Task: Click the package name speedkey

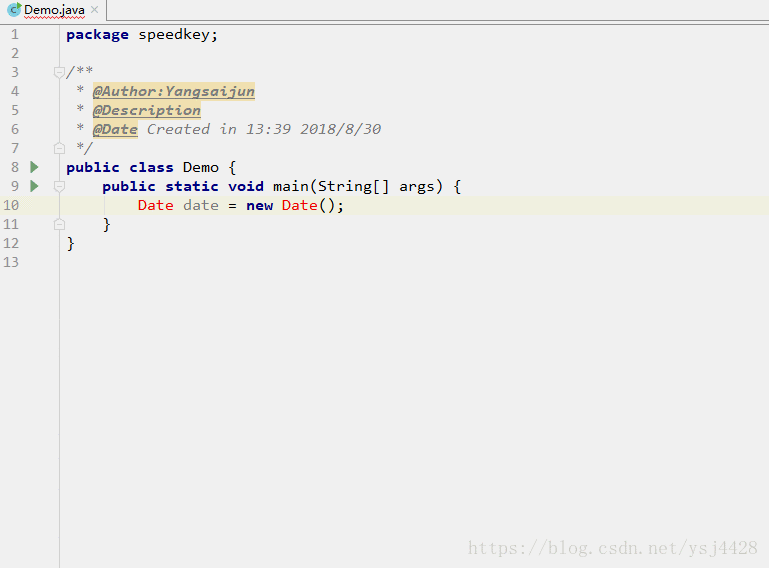Action: coord(174,35)
